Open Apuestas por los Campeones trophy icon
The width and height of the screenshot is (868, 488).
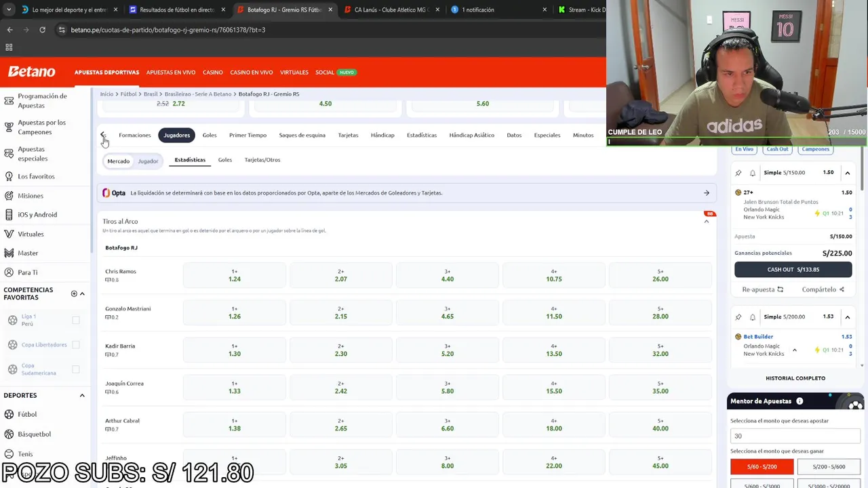click(9, 127)
